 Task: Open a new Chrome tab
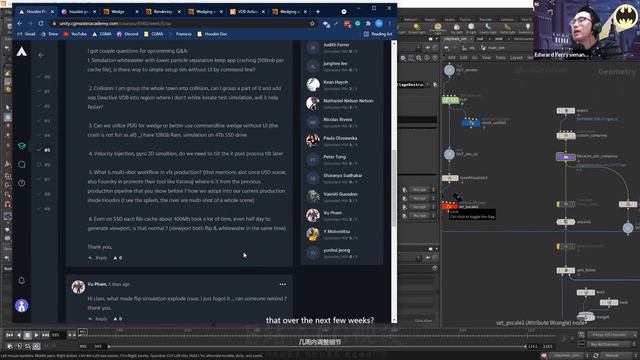(x=318, y=11)
